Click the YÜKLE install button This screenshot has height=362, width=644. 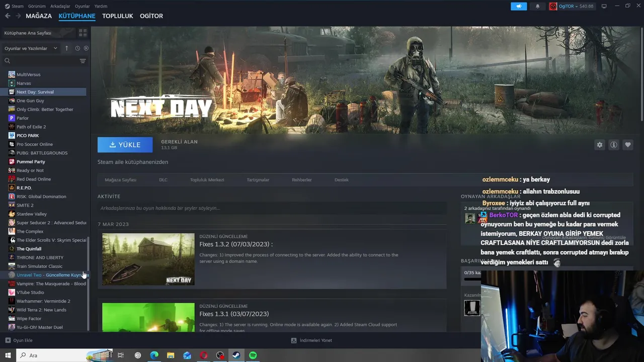click(125, 145)
